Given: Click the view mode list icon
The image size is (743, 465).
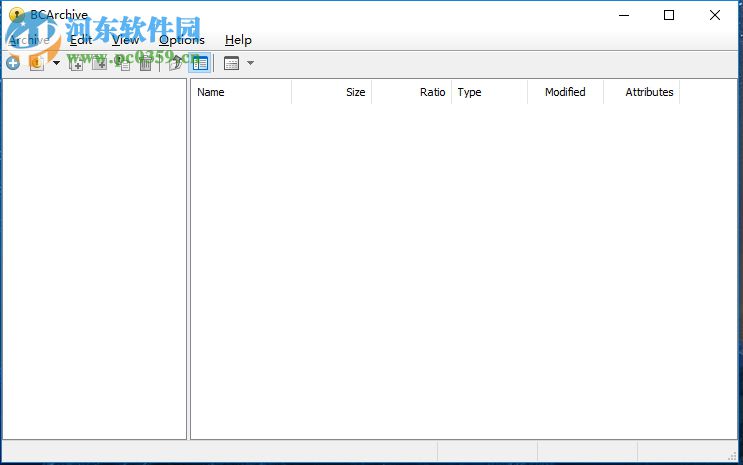Looking at the screenshot, I should point(231,63).
